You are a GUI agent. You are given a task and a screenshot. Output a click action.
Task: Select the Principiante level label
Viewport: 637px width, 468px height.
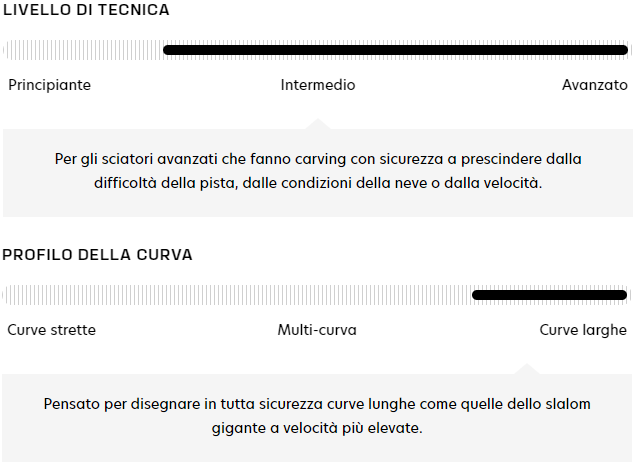pos(49,85)
